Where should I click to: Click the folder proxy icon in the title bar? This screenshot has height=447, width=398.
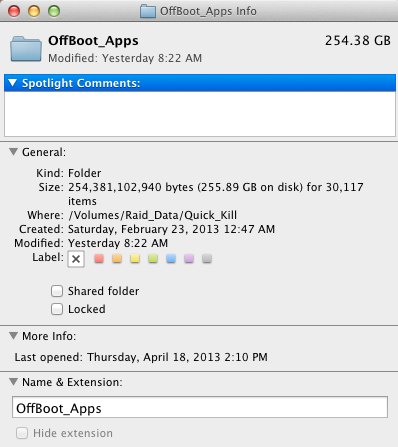[x=148, y=11]
